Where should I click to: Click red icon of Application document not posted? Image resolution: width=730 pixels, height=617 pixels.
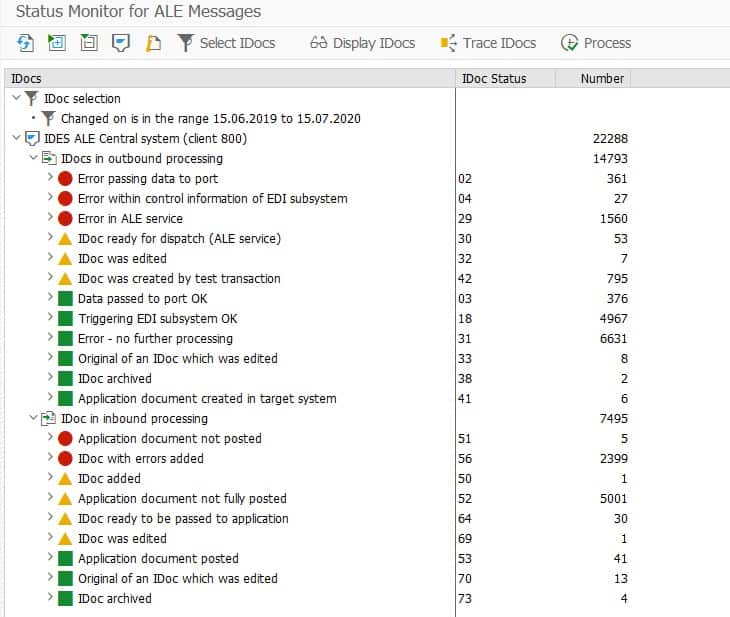point(65,438)
